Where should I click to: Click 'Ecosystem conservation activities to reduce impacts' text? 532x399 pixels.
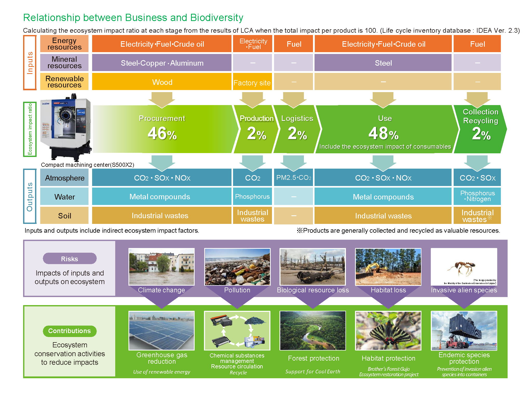[70, 354]
